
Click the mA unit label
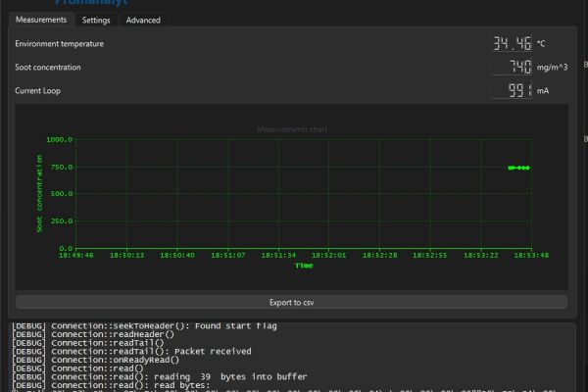pyautogui.click(x=543, y=91)
